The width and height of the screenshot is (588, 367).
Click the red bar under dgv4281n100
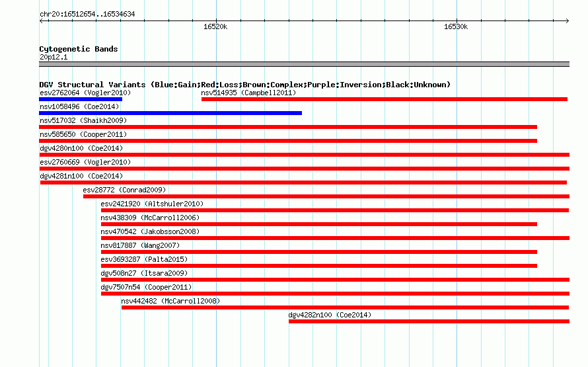pyautogui.click(x=303, y=183)
